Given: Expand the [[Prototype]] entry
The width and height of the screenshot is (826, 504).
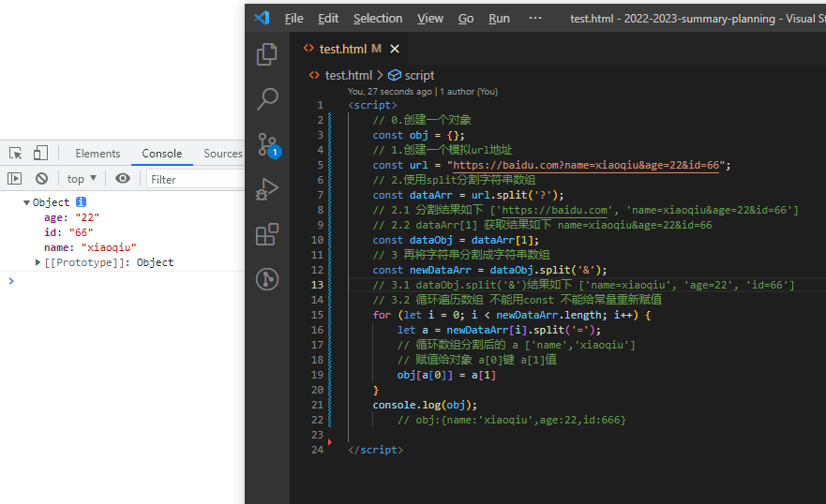Looking at the screenshot, I should 38,262.
